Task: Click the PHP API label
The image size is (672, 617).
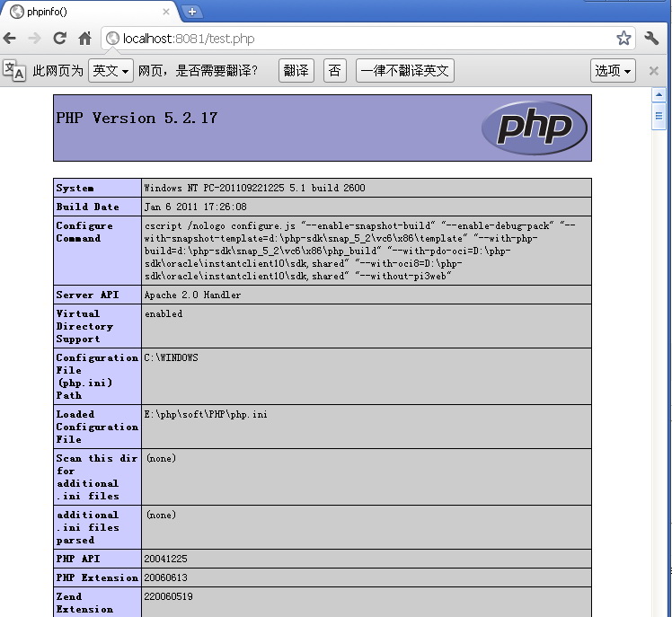Action: (x=78, y=559)
